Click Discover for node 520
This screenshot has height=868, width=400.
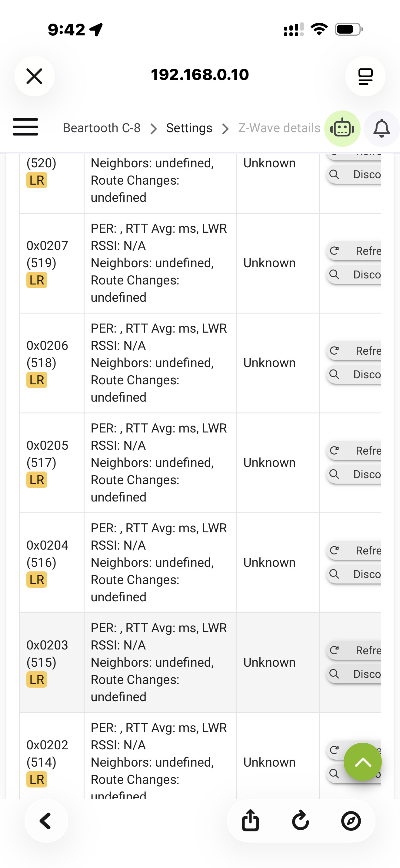pos(354,174)
